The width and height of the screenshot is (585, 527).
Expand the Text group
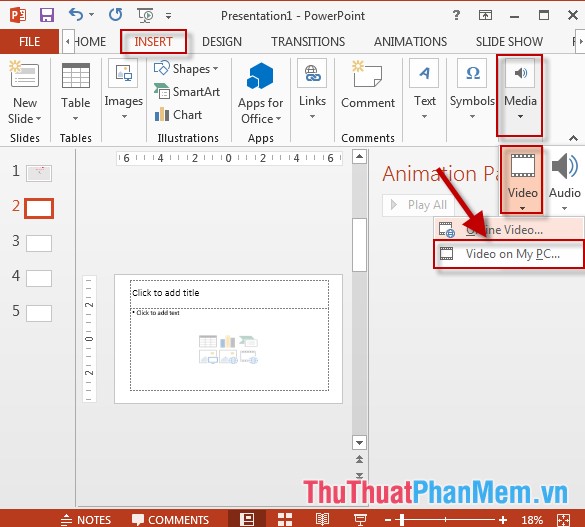coord(425,90)
